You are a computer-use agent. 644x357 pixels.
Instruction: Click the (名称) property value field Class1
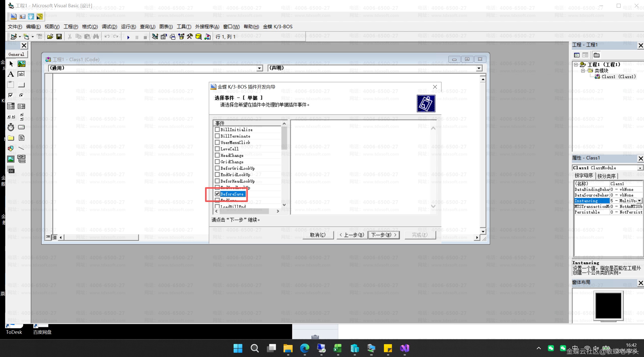tap(626, 184)
